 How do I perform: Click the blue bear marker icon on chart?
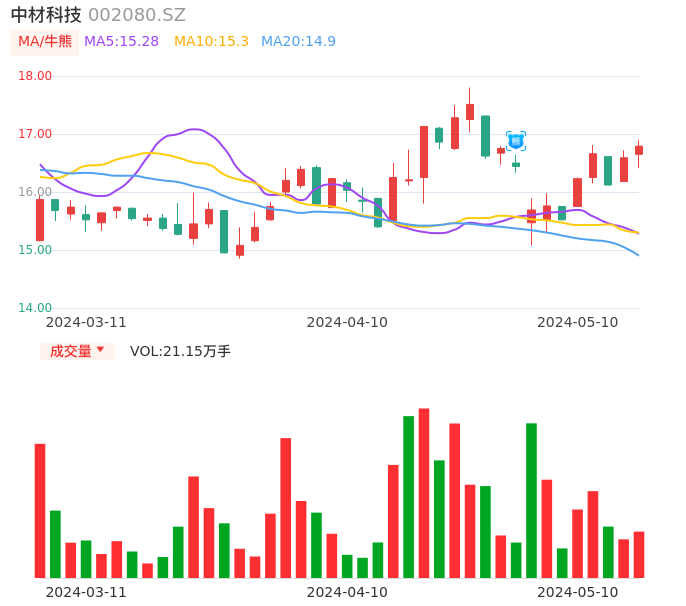click(x=516, y=141)
